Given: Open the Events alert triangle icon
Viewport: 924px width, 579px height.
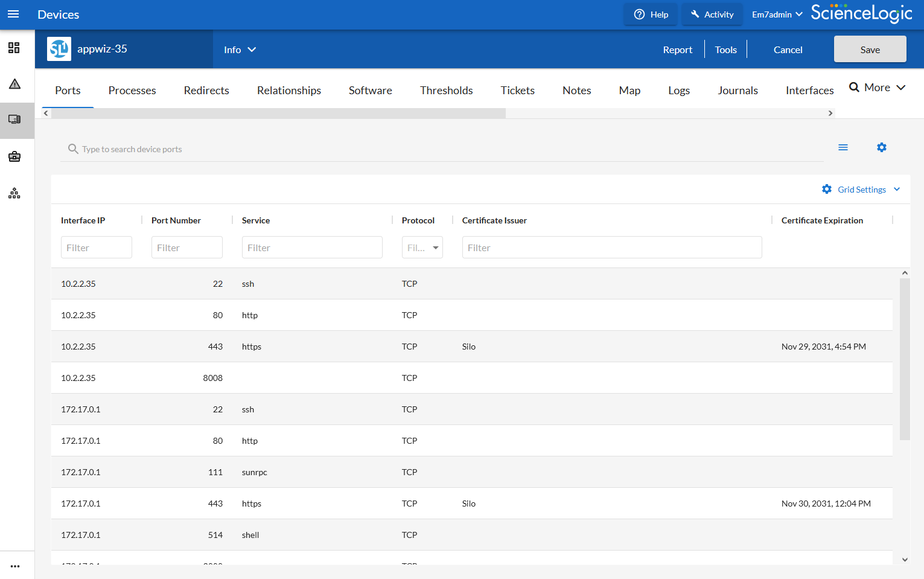Looking at the screenshot, I should tap(14, 84).
